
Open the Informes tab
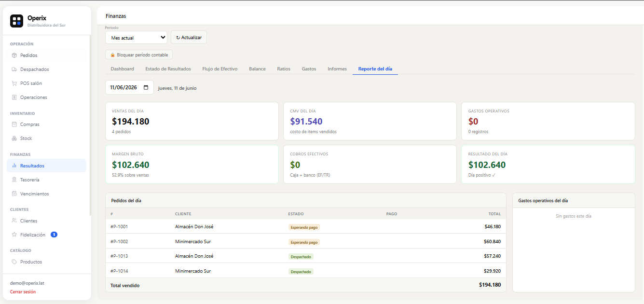(337, 69)
